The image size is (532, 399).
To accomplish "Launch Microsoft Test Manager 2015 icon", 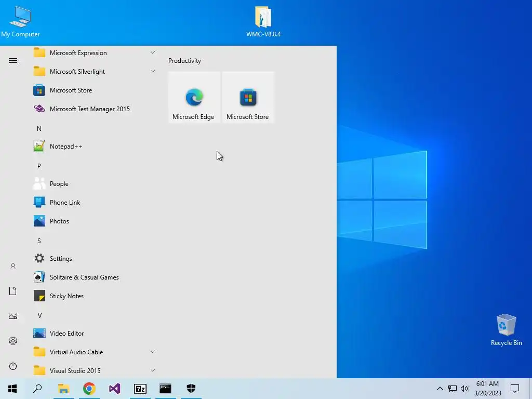I will (x=39, y=109).
